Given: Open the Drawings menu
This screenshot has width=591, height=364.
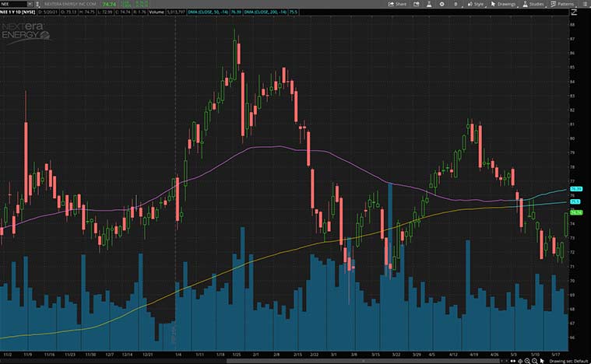Looking at the screenshot, I should pyautogui.click(x=505, y=4).
